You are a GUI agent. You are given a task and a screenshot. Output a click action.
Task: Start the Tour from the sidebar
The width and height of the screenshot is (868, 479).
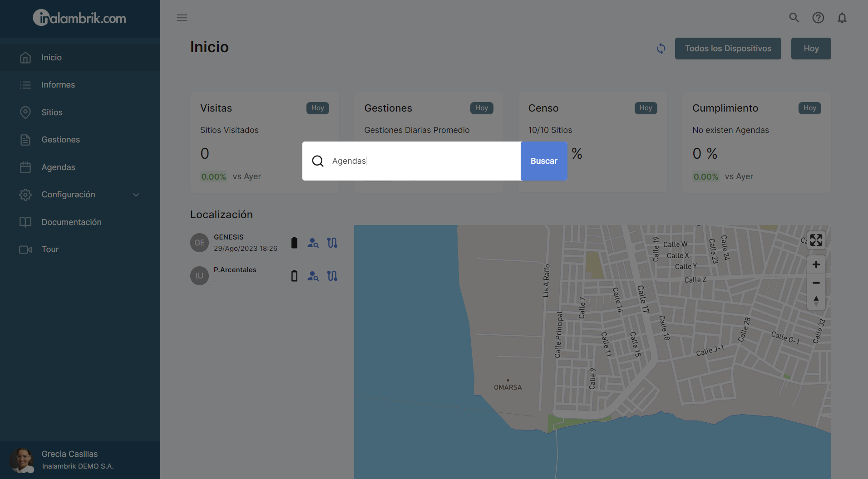pos(80,249)
